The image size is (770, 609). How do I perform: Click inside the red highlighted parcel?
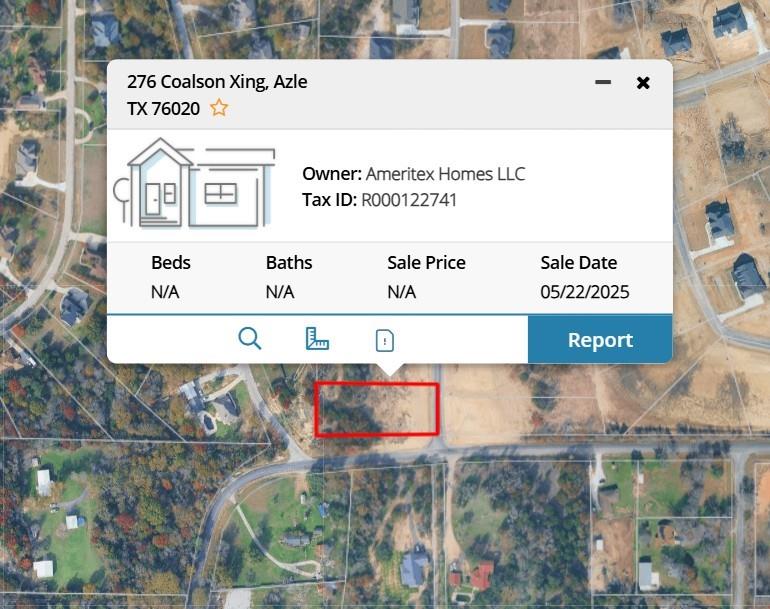click(377, 410)
